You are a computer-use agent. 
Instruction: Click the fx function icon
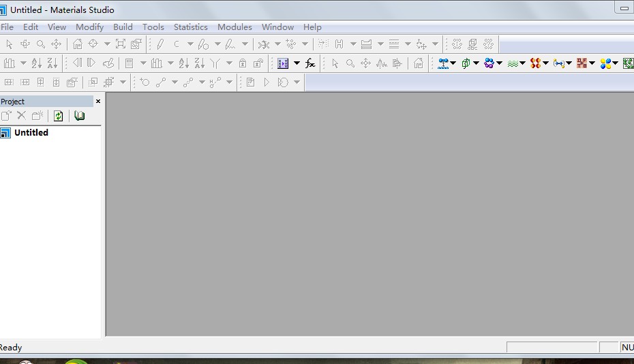click(x=310, y=63)
